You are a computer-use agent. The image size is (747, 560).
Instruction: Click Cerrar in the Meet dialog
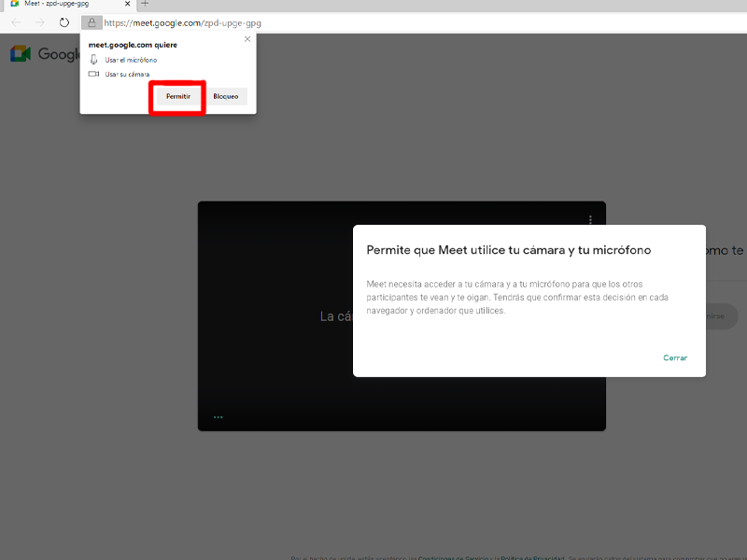(675, 357)
